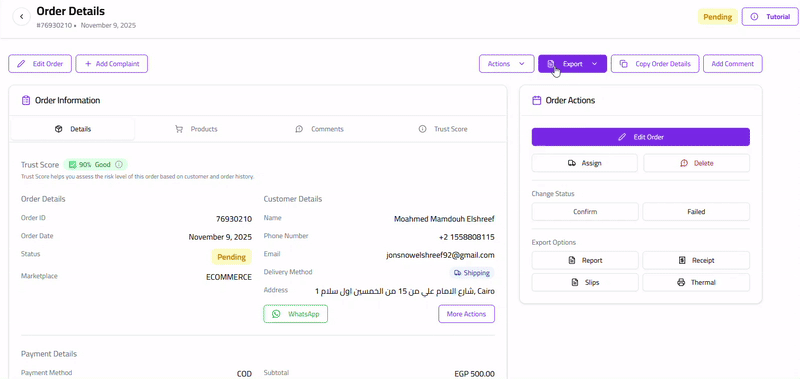Viewport: 800px width, 379px height.
Task: Switch to the Comments tab
Action: (x=319, y=129)
